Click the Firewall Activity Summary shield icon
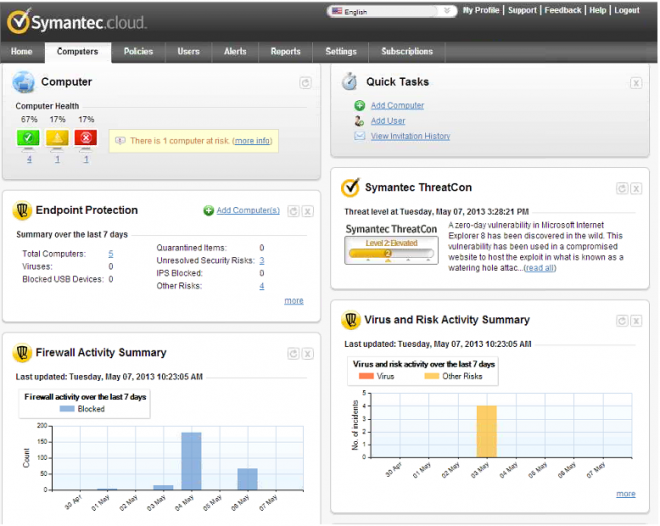Screen dimensions: 660x526 [23, 353]
